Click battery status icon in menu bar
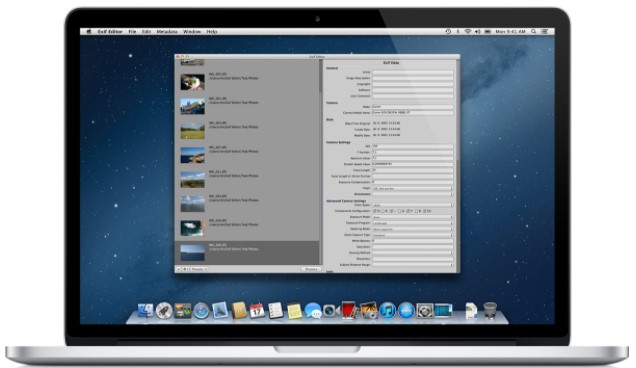 coord(488,31)
